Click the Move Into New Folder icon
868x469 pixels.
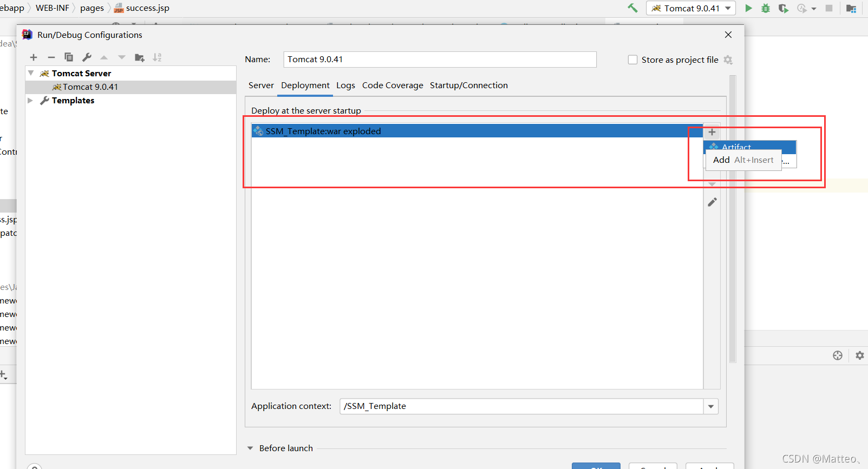pyautogui.click(x=140, y=57)
